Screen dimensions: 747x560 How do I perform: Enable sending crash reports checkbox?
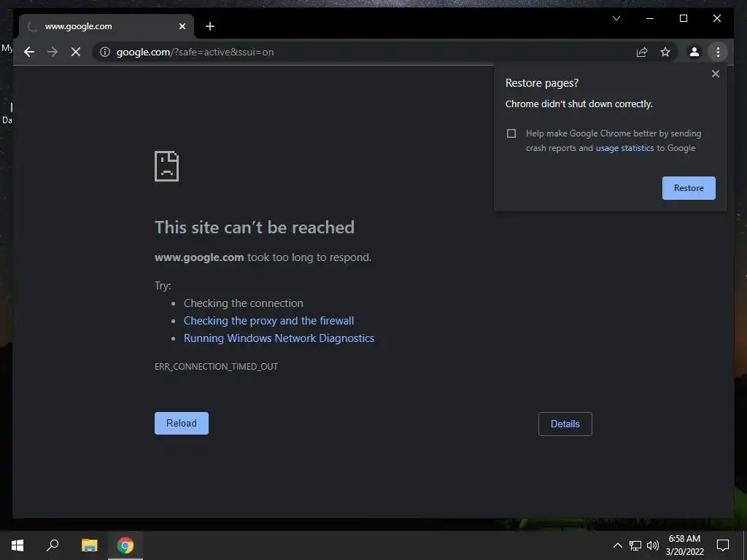point(511,133)
